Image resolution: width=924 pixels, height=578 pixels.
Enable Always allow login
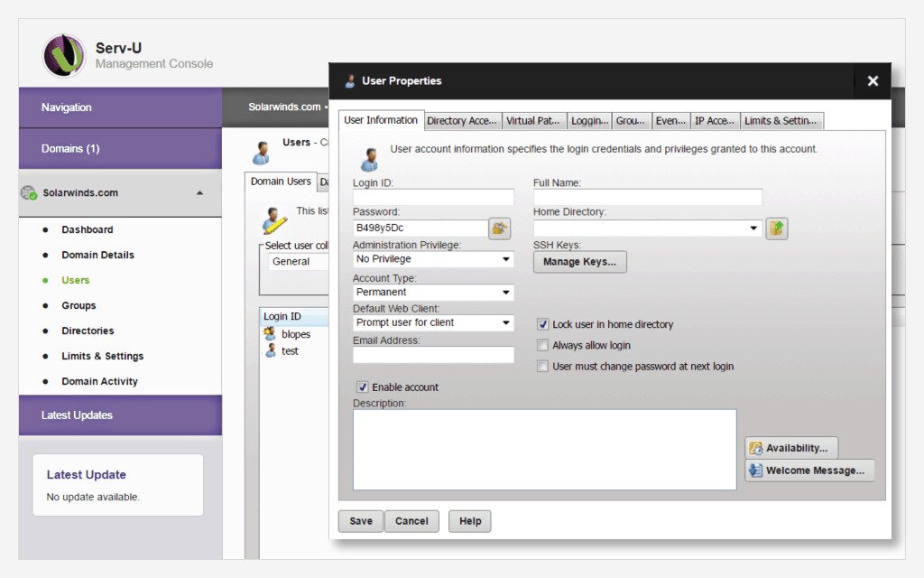click(x=542, y=345)
